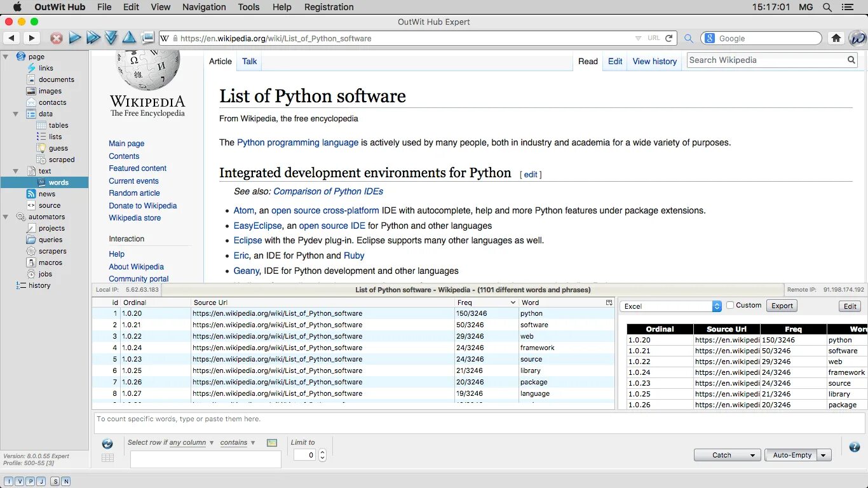Click in the Search Wikipedia field
The image size is (868, 488).
pos(766,60)
